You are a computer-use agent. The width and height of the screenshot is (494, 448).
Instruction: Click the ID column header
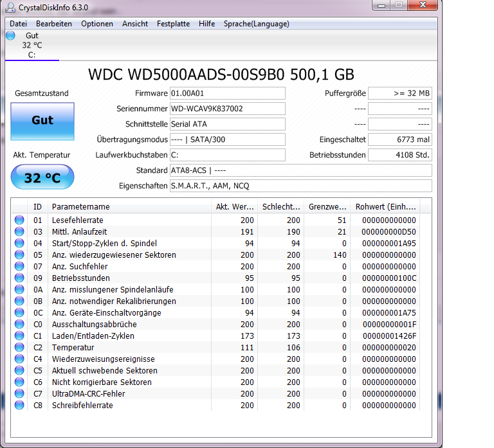point(37,206)
